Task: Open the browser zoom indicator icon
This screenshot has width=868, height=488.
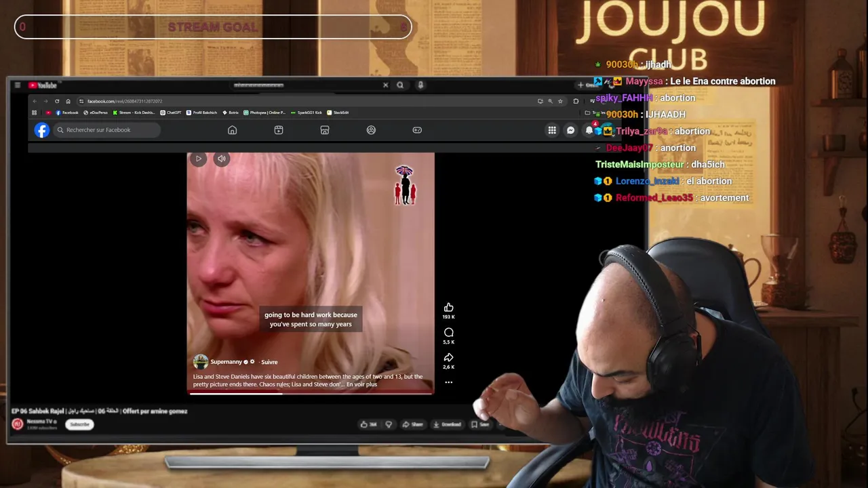Action: point(550,101)
